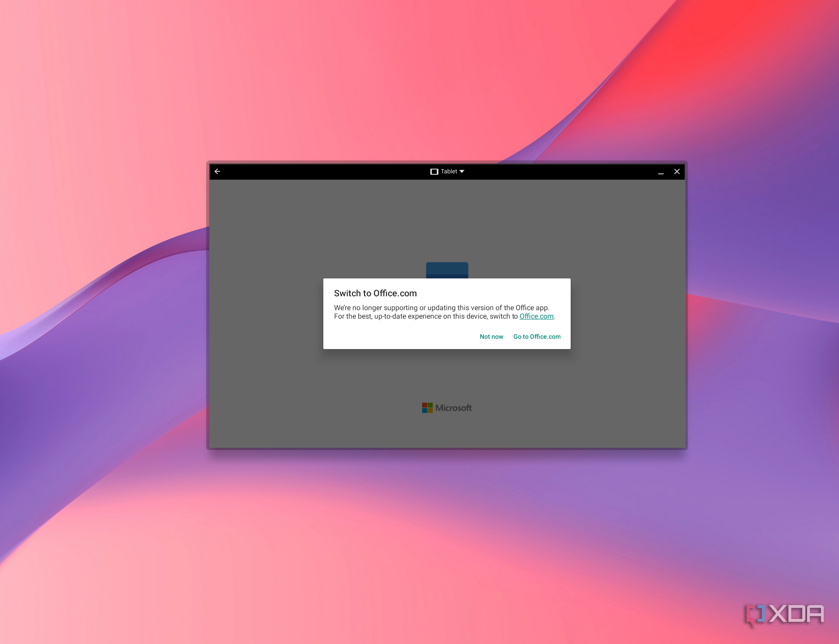Click the X icon to close the emulator window
The image size is (839, 644).
point(677,171)
